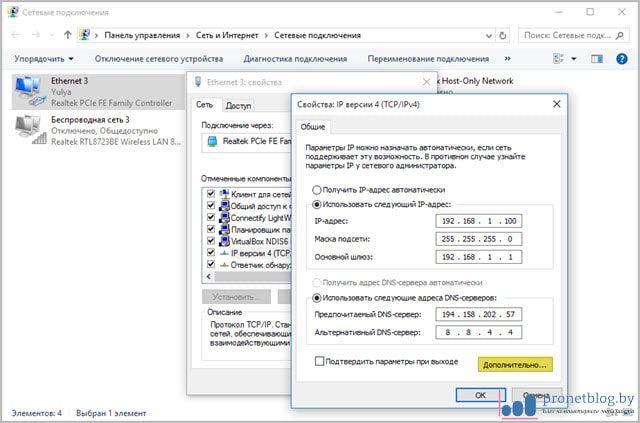Click Альтернативный DNS-сервер field
This screenshot has width=640, height=423.
(478, 332)
